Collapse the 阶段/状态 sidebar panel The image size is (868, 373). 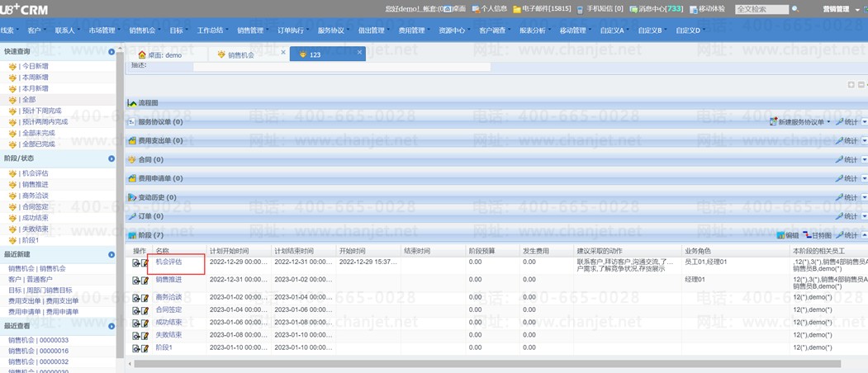[111, 158]
